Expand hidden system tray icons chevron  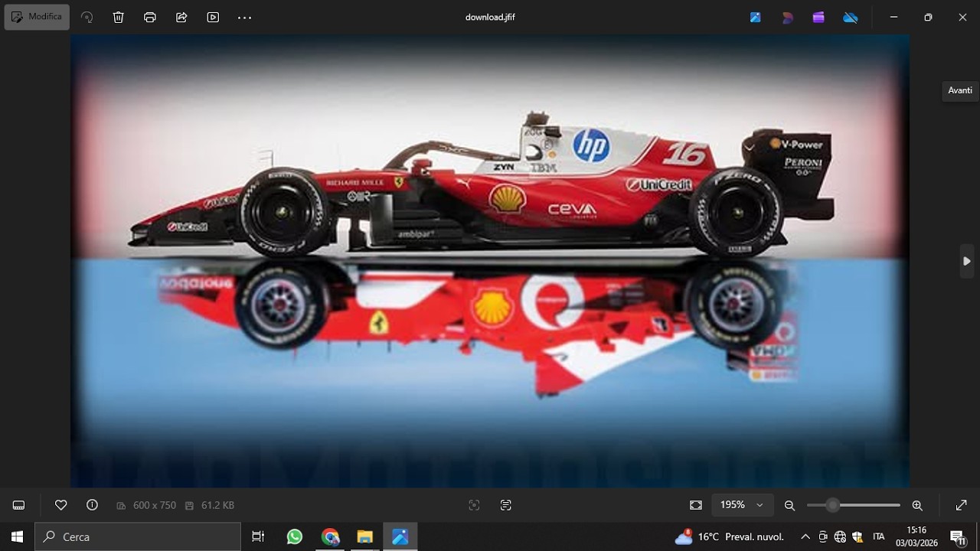coord(805,536)
